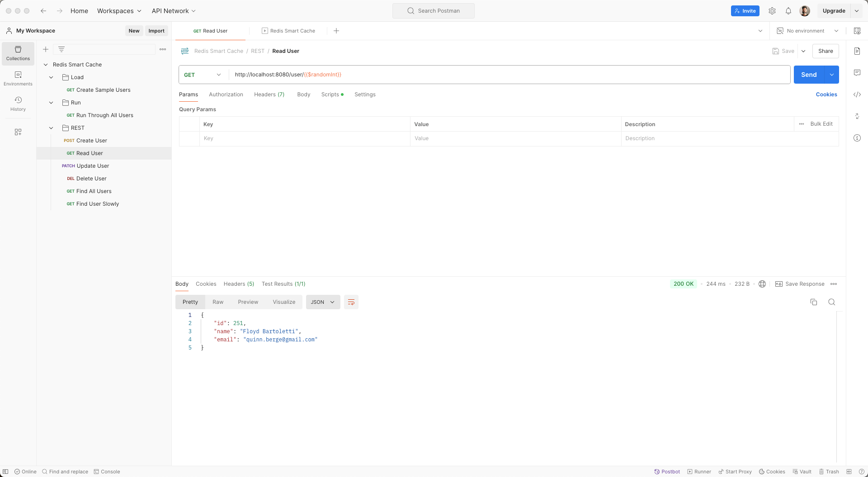Toggle two-pane layout in status bar
868x477 pixels.
click(849, 472)
